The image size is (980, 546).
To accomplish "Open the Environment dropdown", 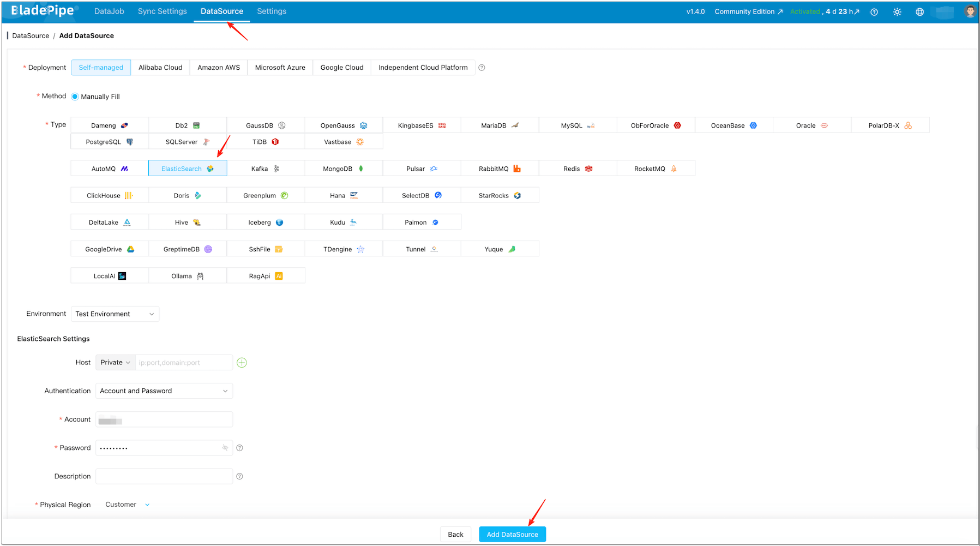I will [115, 314].
